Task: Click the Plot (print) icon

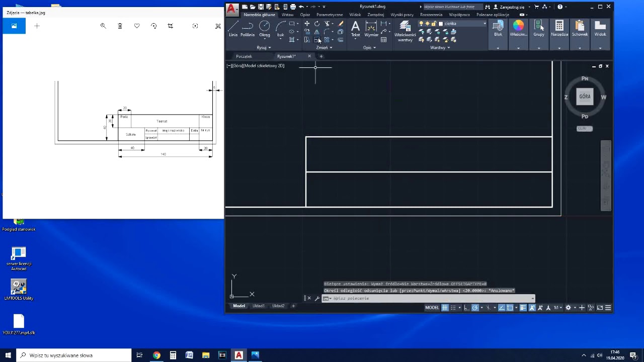Action: [293, 7]
